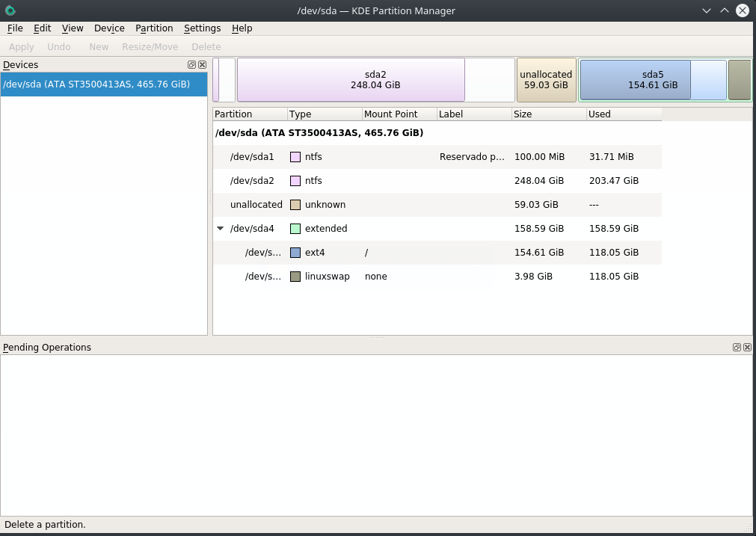Open the Device menu
This screenshot has width=756, height=536.
(x=109, y=28)
